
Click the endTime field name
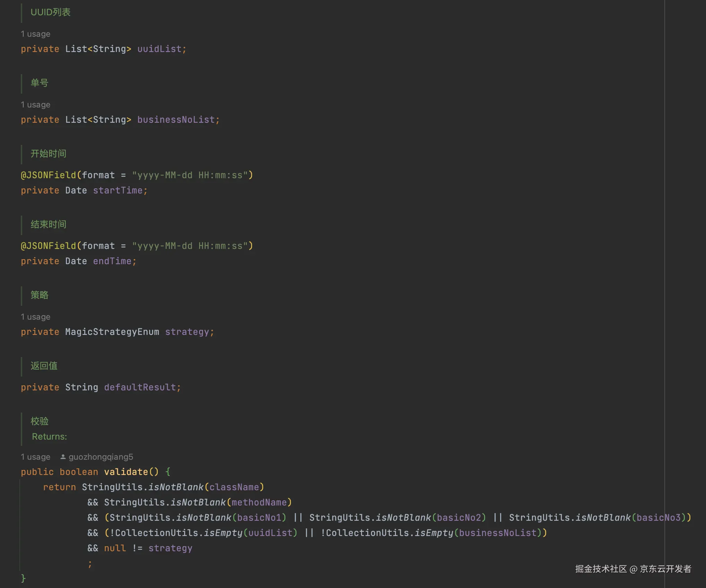[x=112, y=261]
